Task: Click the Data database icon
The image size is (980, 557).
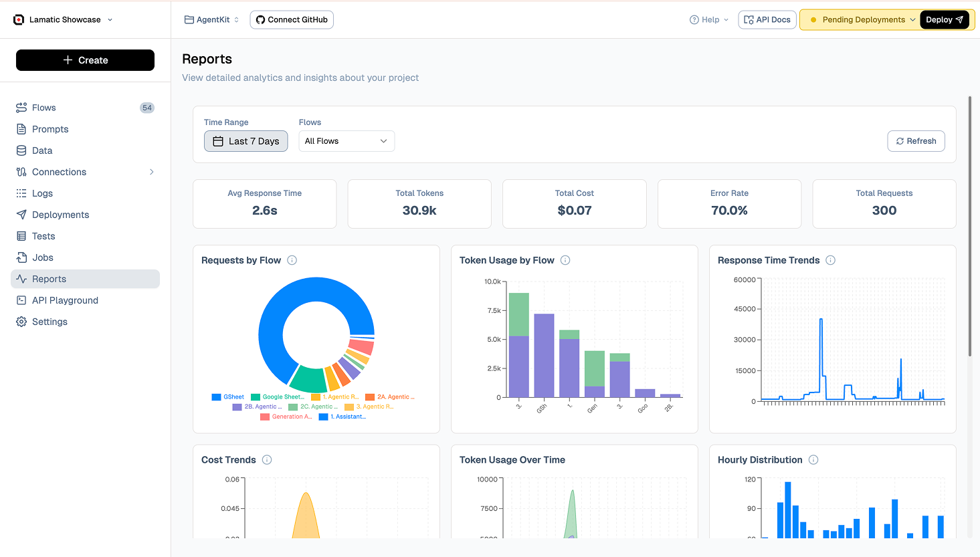Action: (21, 150)
